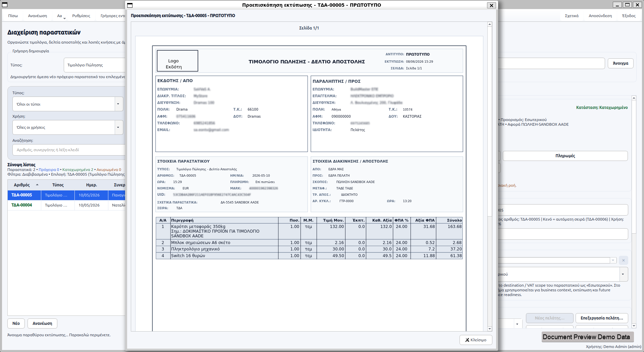Click right panel scrollbar down arrow
Image resolution: width=644 pixels, height=352 pixels.
coord(634,326)
